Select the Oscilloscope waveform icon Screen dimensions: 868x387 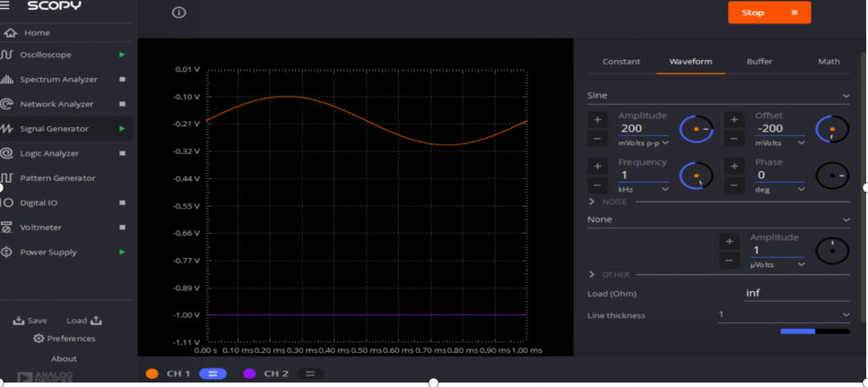6,55
